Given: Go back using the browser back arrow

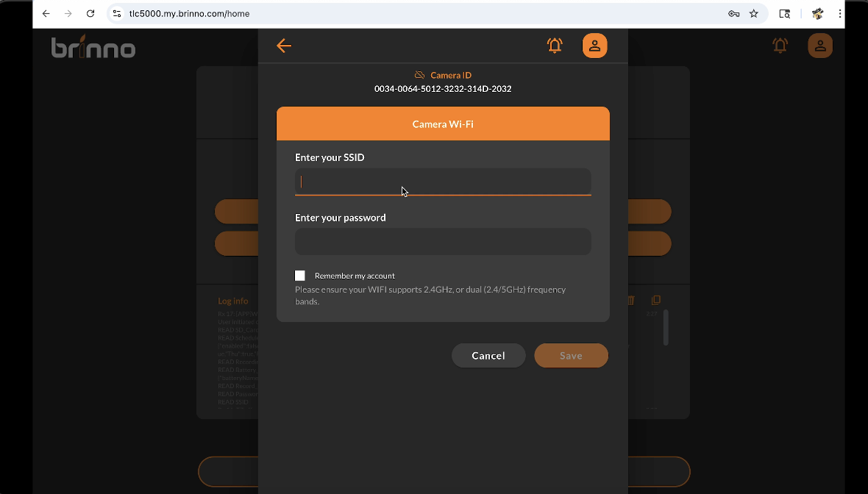Looking at the screenshot, I should tap(46, 13).
